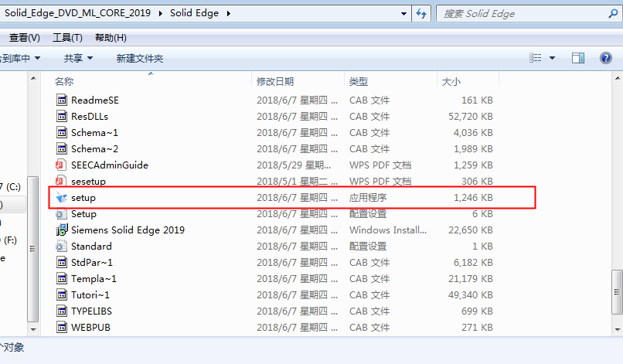The height and width of the screenshot is (364, 623).
Task: Click the vertical scrollbar of file list
Action: (616, 193)
